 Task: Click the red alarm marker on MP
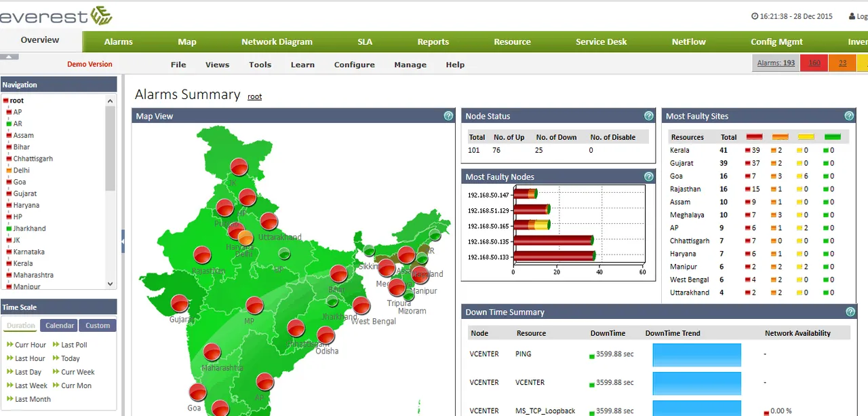254,305
